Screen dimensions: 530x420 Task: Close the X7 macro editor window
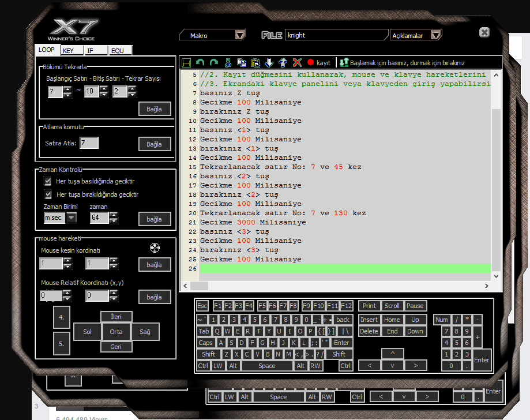(484, 32)
